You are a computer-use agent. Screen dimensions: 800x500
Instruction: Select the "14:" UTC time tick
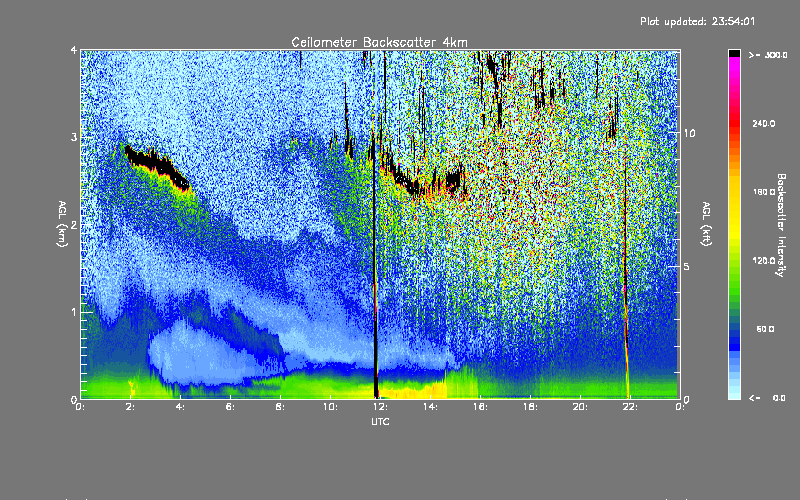[431, 407]
